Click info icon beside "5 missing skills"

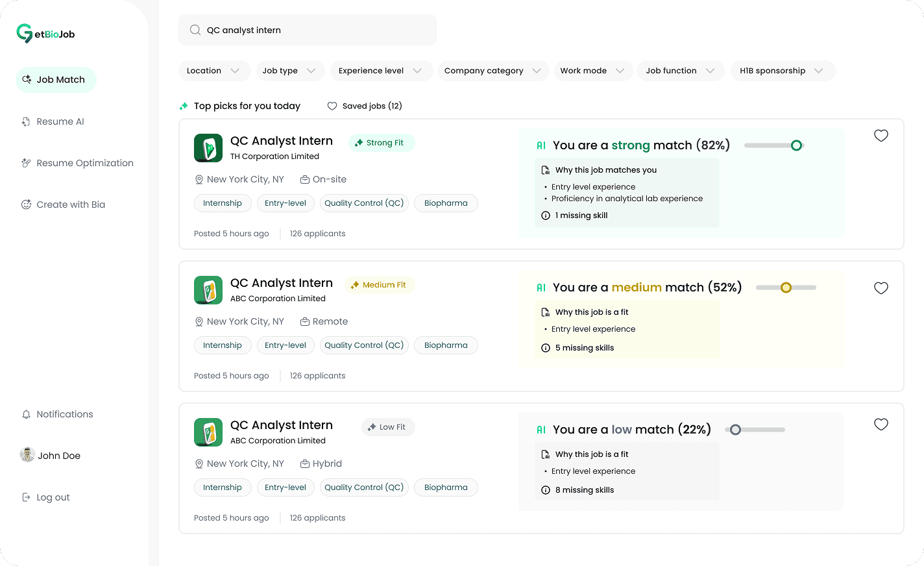546,348
